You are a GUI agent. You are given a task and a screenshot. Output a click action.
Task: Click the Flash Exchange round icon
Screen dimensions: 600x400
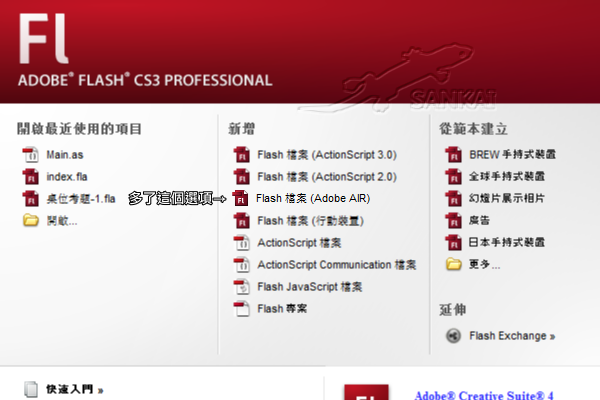[453, 336]
